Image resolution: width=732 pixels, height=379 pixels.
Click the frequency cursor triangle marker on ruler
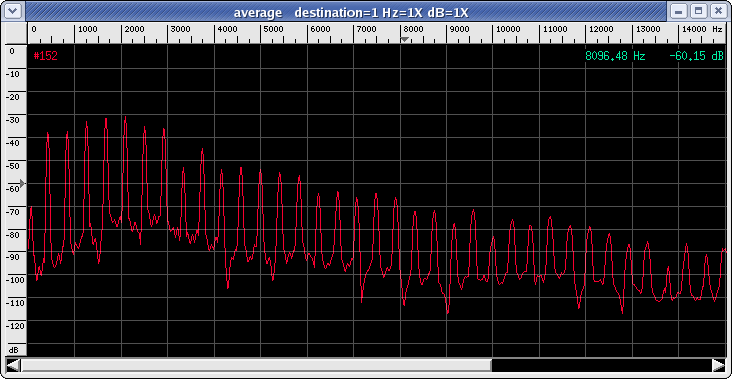coord(405,40)
